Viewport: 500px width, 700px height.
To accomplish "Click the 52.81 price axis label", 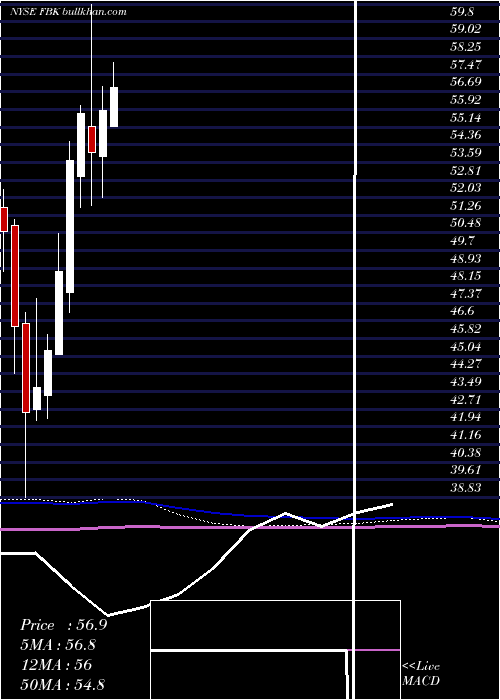I will (x=465, y=171).
